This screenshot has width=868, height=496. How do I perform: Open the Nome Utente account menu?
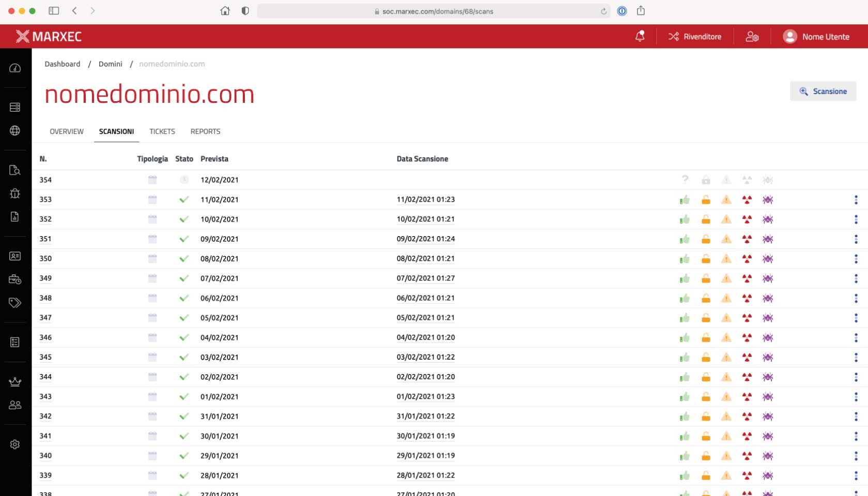pyautogui.click(x=816, y=37)
